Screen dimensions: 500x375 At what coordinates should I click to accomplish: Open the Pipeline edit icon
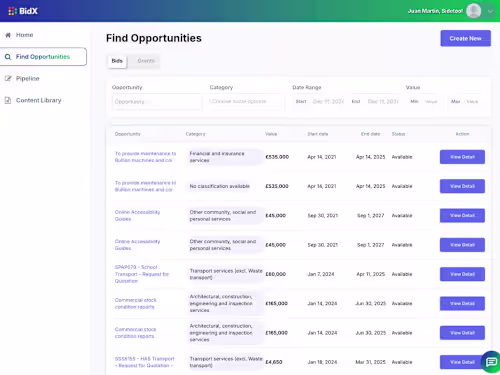point(8,79)
